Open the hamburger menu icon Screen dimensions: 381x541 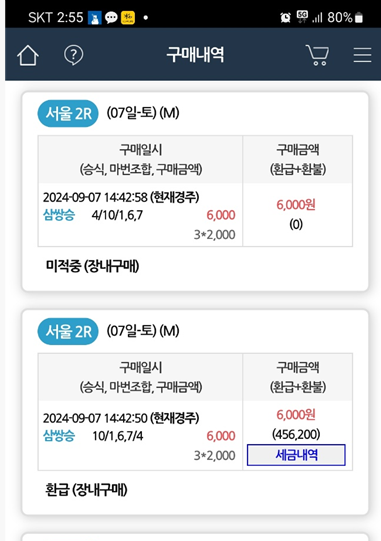coord(362,55)
